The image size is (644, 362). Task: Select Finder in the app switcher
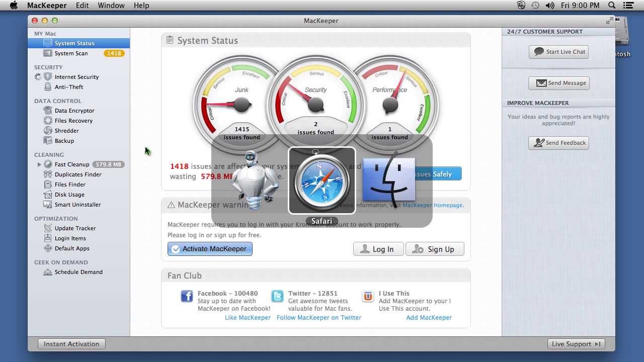[x=389, y=179]
